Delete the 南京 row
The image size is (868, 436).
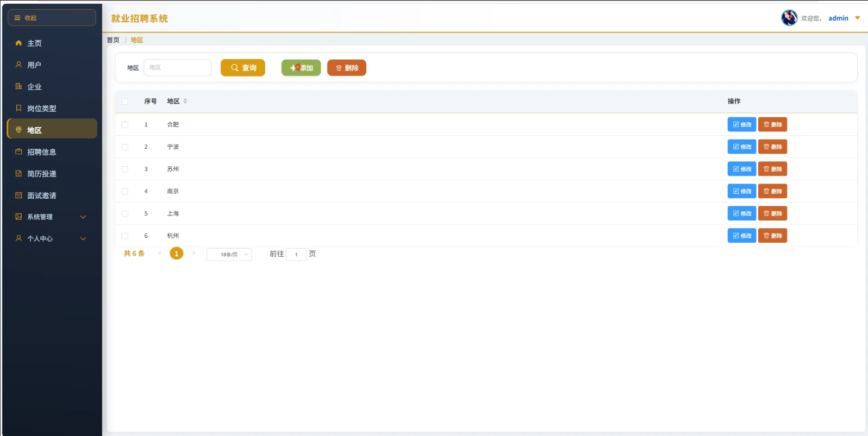772,191
